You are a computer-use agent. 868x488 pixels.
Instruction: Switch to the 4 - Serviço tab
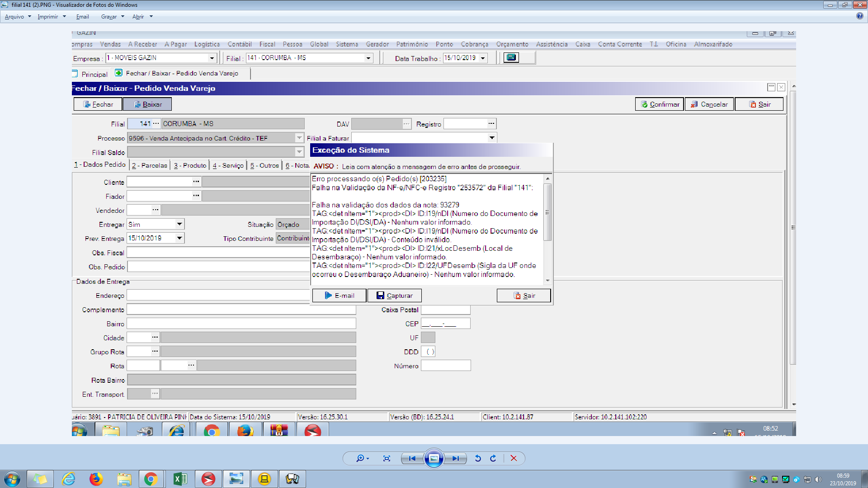click(x=228, y=165)
